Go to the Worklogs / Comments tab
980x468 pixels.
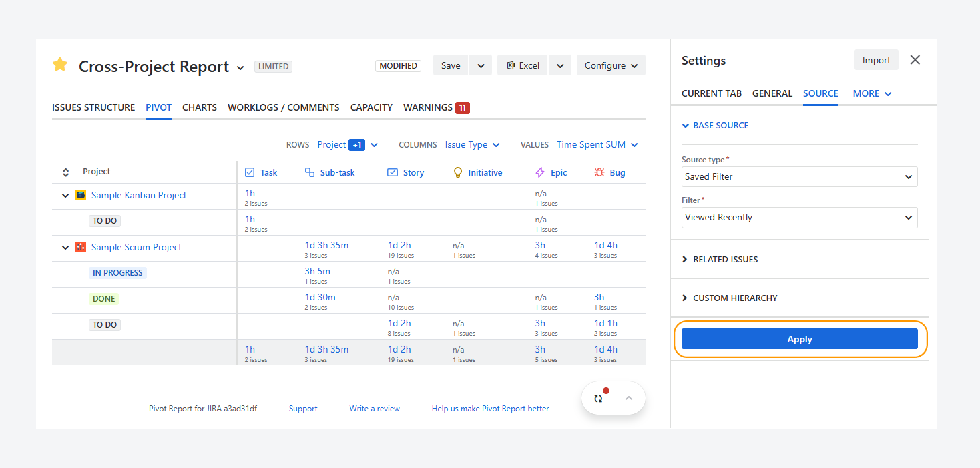(284, 107)
